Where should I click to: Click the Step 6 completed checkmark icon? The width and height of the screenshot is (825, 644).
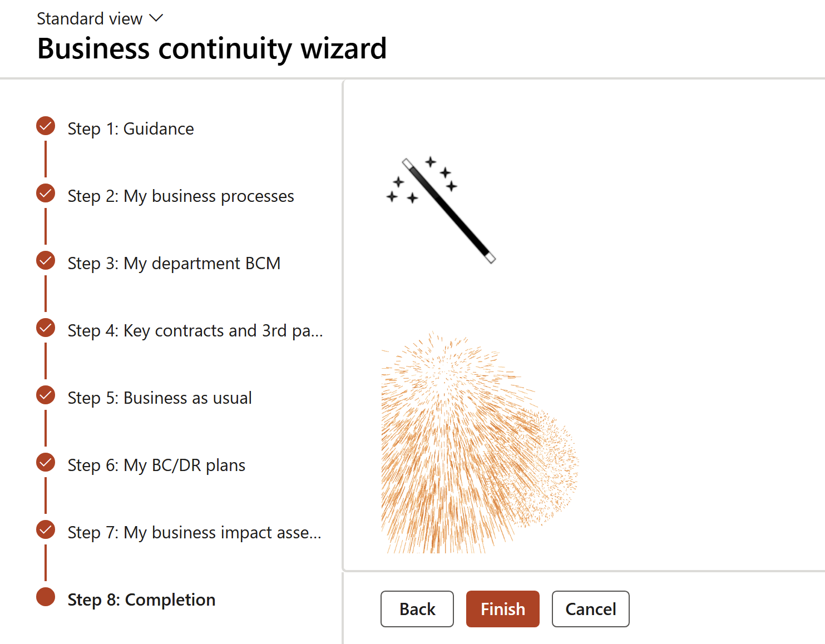coord(46,463)
